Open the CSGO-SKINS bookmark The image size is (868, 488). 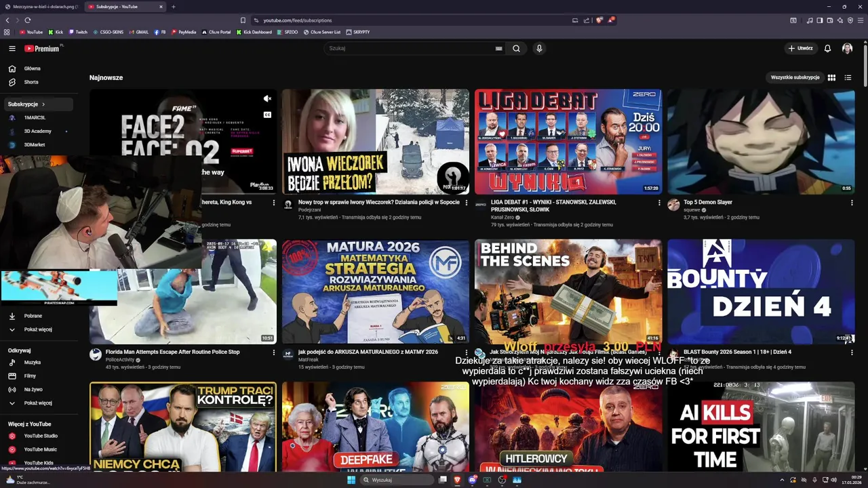108,32
